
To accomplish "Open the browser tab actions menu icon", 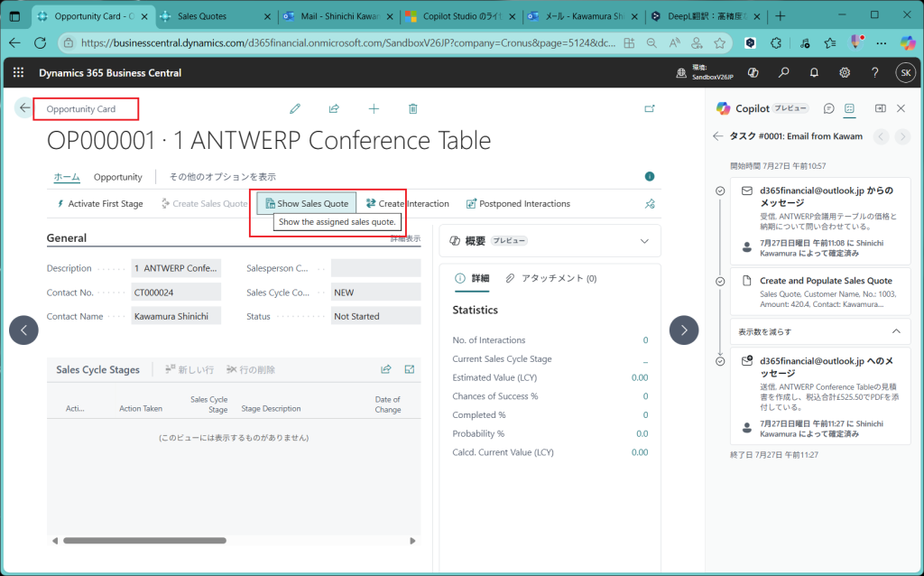I will pos(14,16).
